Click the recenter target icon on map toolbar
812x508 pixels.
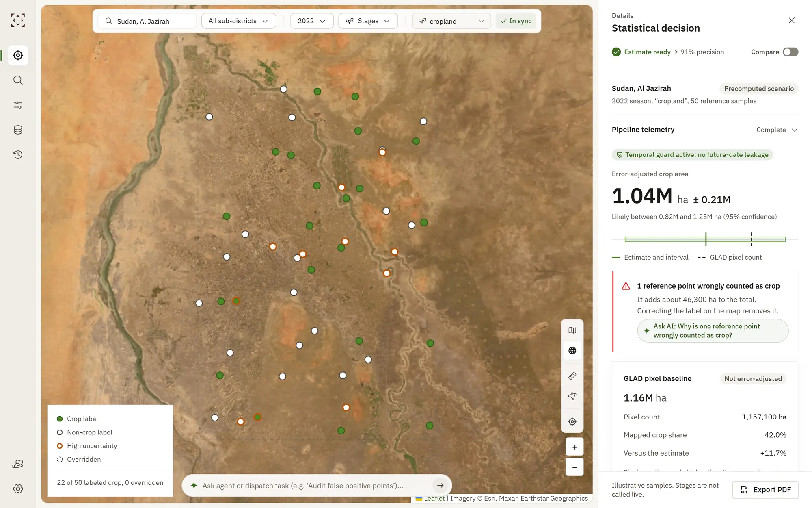572,421
